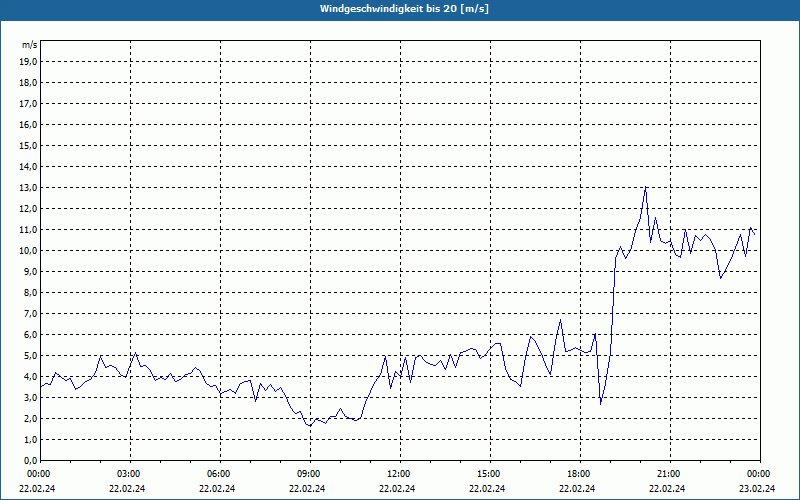Select the 12,0 y-axis label
The height and width of the screenshot is (500, 800).
pyautogui.click(x=28, y=209)
